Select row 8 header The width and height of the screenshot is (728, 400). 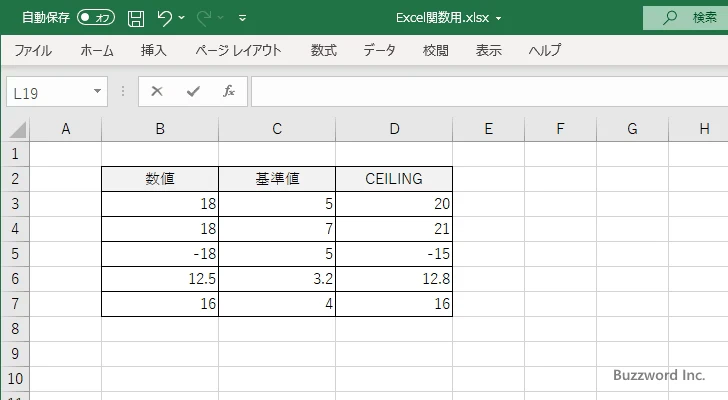(15, 329)
